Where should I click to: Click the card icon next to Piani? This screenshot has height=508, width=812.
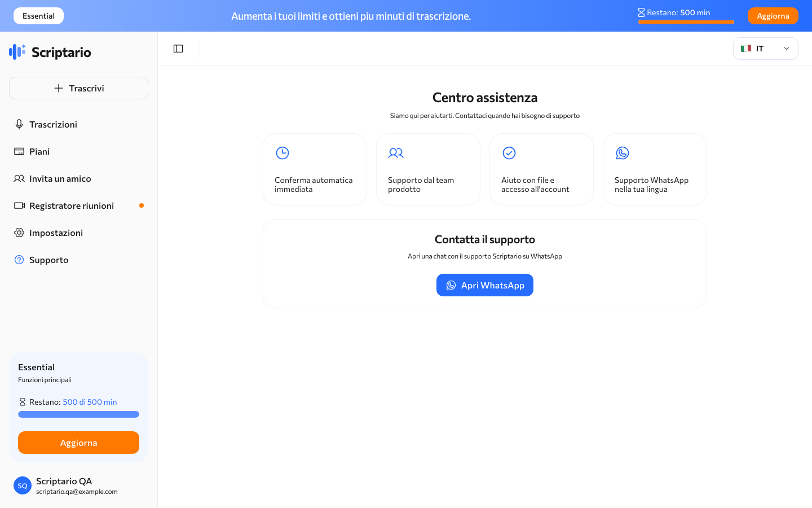(19, 151)
